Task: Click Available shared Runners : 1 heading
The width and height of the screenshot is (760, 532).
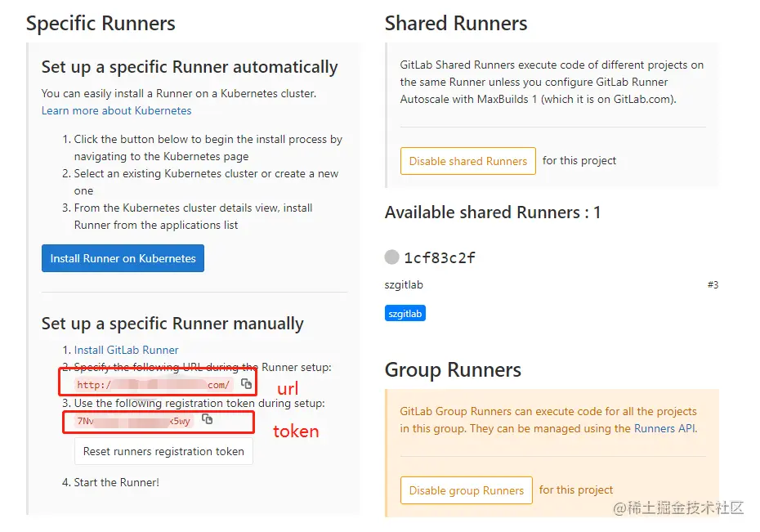Action: coord(493,212)
